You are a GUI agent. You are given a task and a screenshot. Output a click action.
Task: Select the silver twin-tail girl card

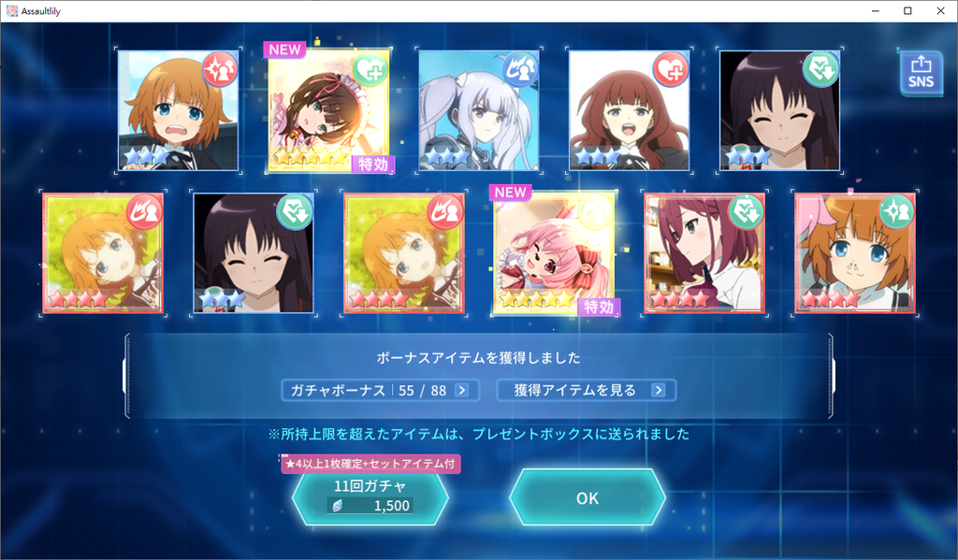coord(479,110)
